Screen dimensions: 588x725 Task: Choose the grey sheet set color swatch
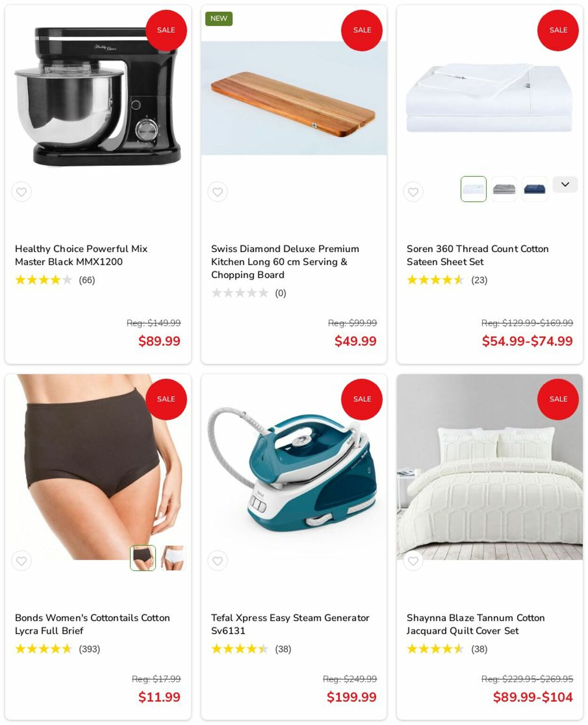coord(504,189)
